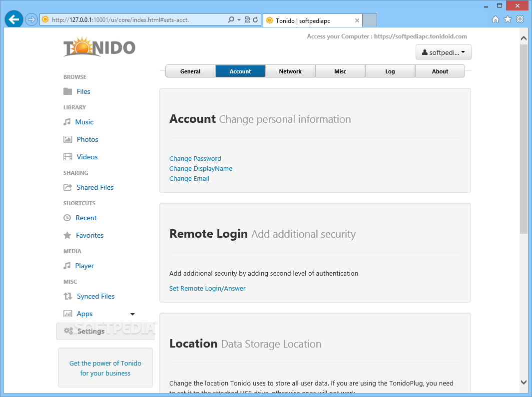Open the About tab
The height and width of the screenshot is (397, 532).
[440, 71]
